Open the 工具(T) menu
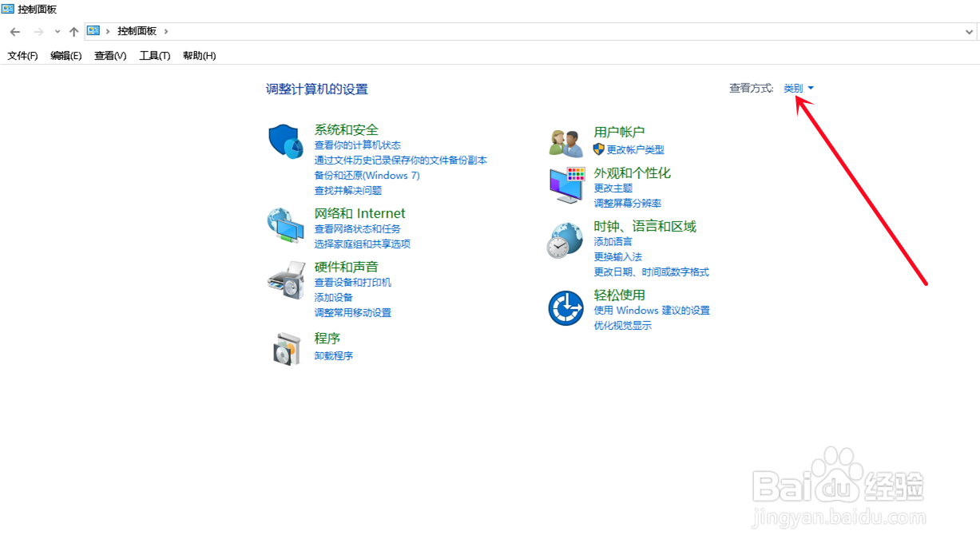The height and width of the screenshot is (551, 980). pos(155,56)
